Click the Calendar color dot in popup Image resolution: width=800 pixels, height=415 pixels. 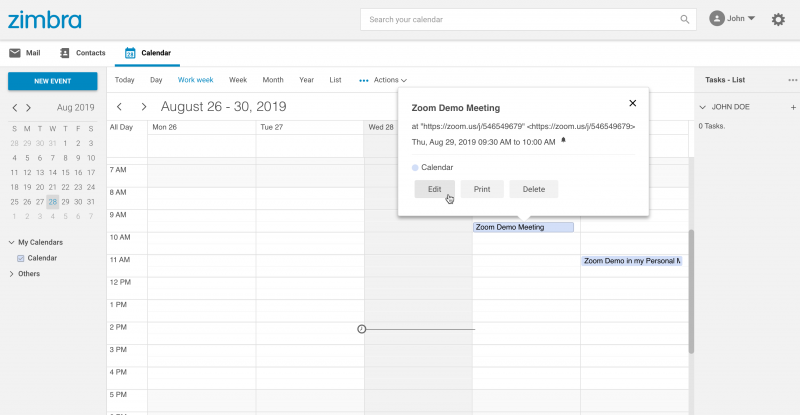click(x=415, y=167)
